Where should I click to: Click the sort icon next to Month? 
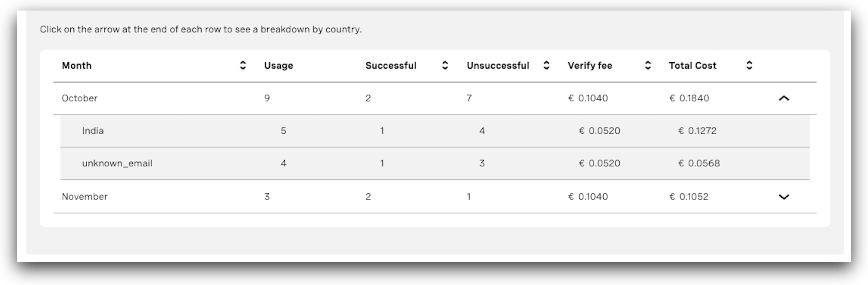click(x=243, y=65)
